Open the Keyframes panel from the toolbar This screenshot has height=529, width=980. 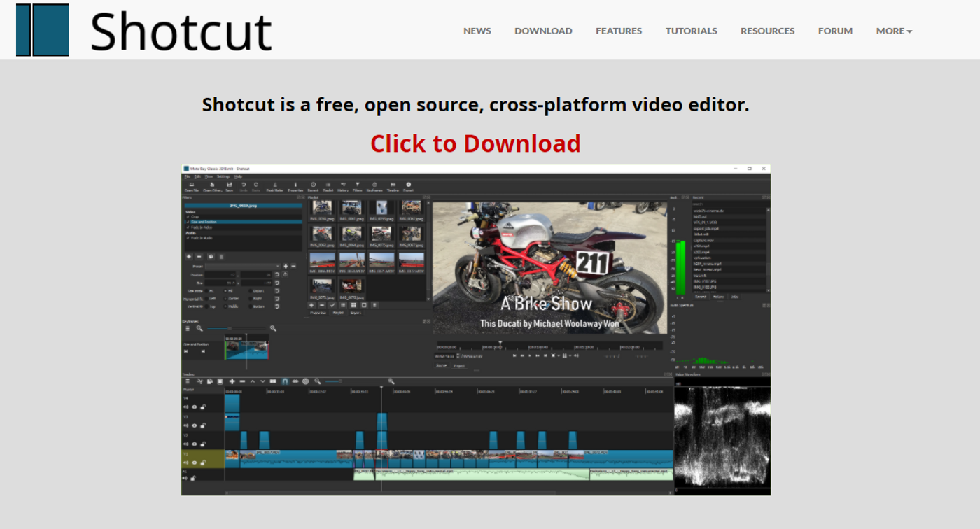point(374,183)
